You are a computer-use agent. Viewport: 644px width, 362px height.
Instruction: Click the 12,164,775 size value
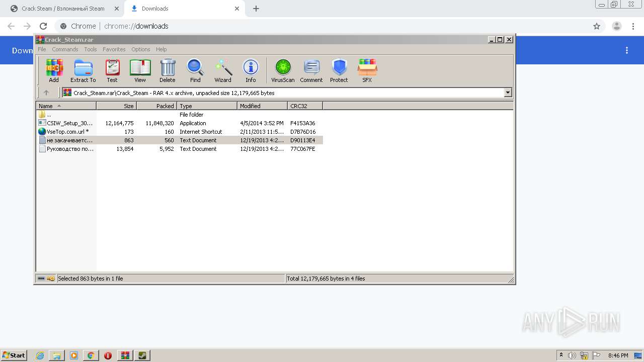[x=119, y=123]
